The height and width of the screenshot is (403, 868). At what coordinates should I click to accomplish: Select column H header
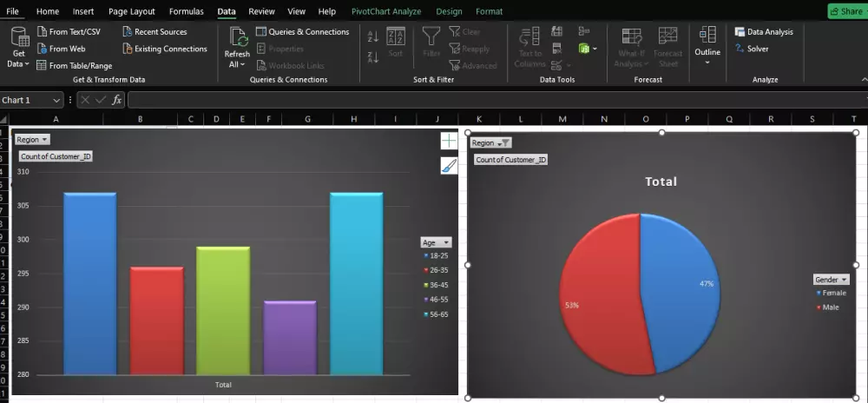(354, 119)
